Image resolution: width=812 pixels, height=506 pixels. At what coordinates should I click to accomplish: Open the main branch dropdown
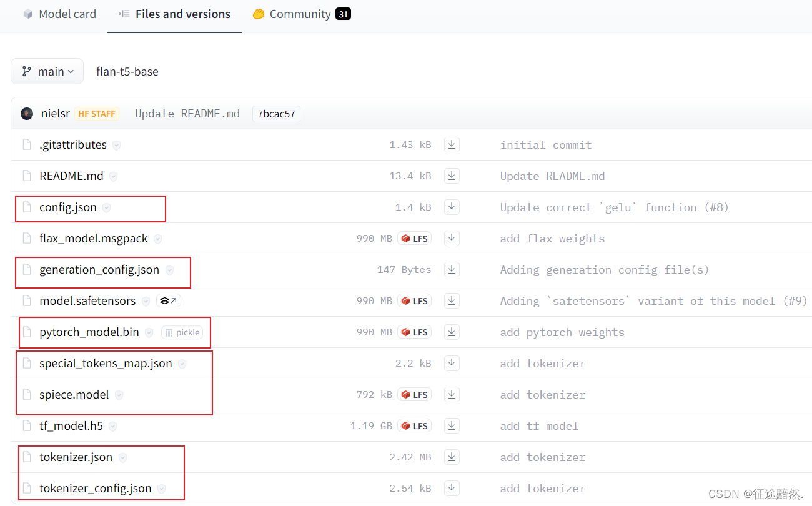tap(47, 71)
